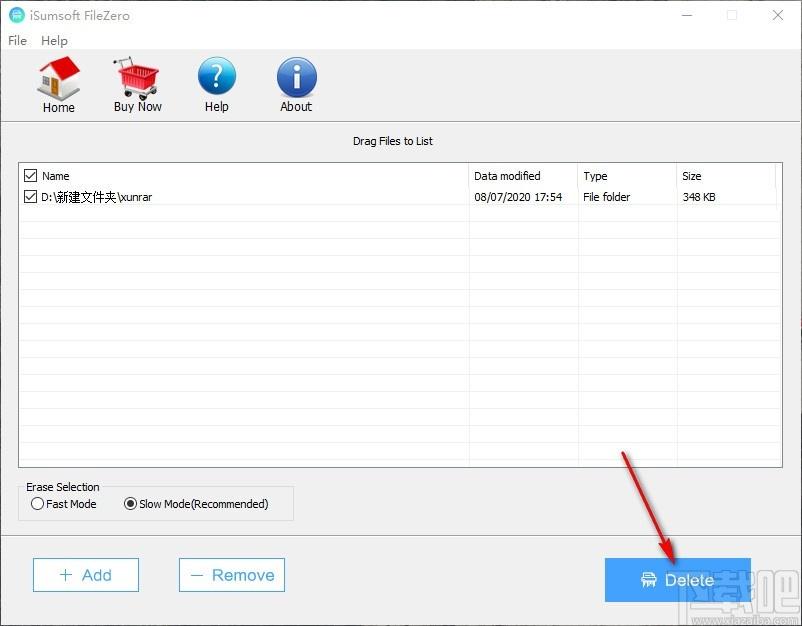Image resolution: width=802 pixels, height=626 pixels.
Task: Sort list by Type column header
Action: click(596, 176)
